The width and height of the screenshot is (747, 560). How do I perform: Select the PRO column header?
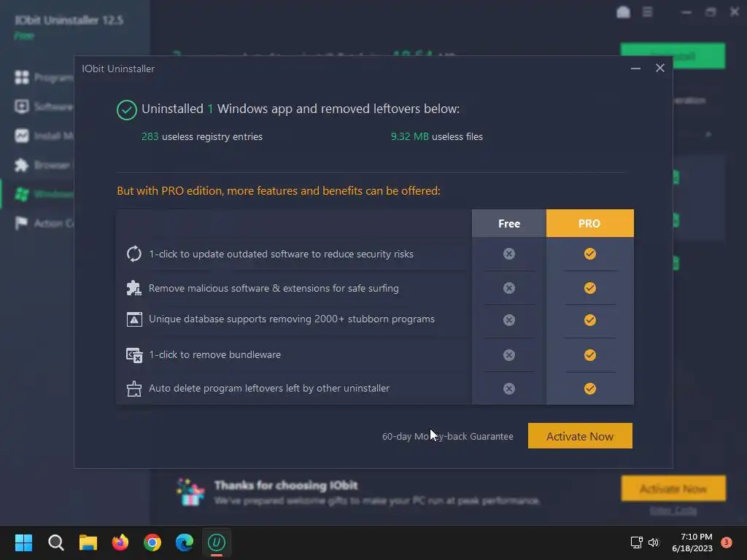click(x=589, y=223)
